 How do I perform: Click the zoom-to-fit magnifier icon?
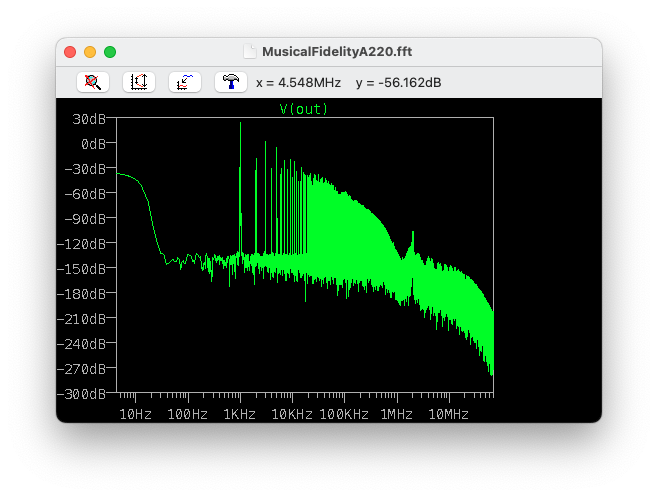(x=93, y=82)
